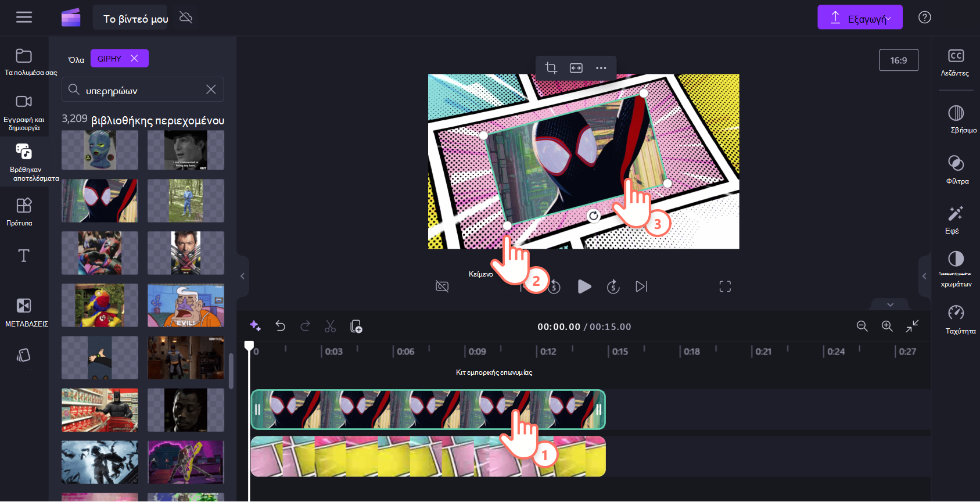Click the left trim handle of Spider-Man clip

pyautogui.click(x=257, y=410)
